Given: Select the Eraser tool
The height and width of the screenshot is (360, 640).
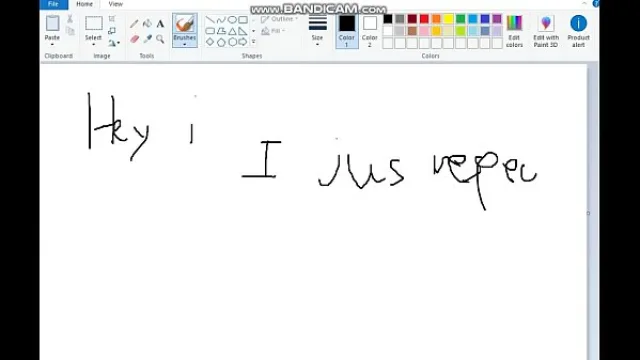Looking at the screenshot, I should 134,39.
